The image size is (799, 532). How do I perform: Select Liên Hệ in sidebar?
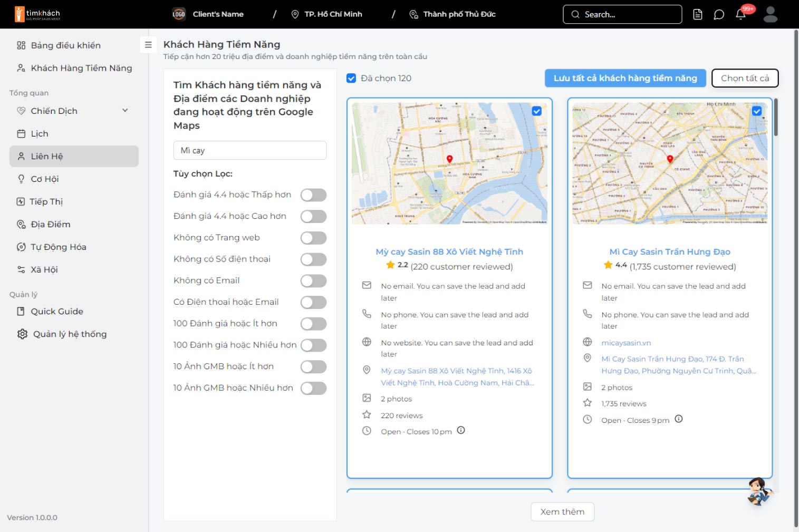pos(74,156)
